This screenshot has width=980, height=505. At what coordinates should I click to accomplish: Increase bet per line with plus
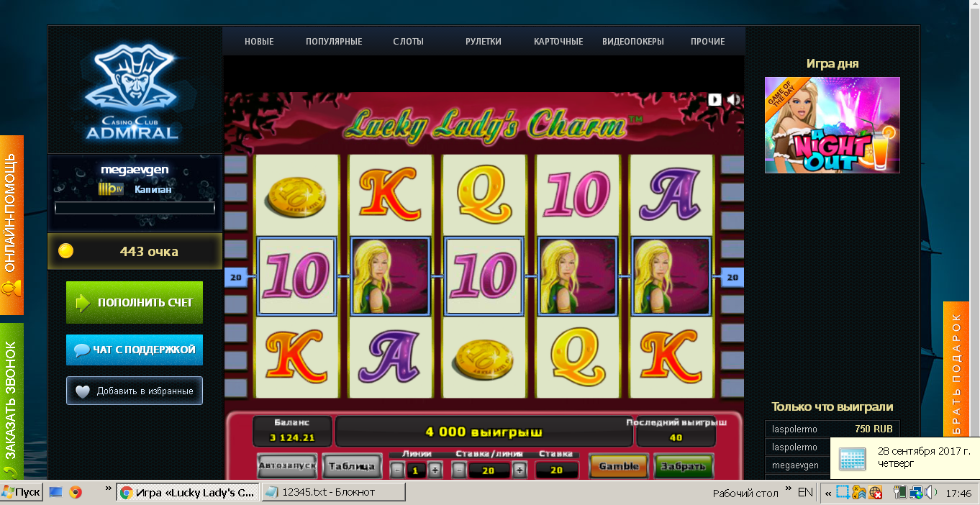point(520,470)
